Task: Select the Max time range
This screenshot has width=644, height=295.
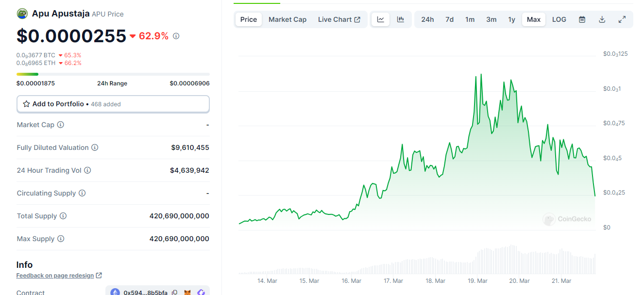Action: click(x=534, y=19)
